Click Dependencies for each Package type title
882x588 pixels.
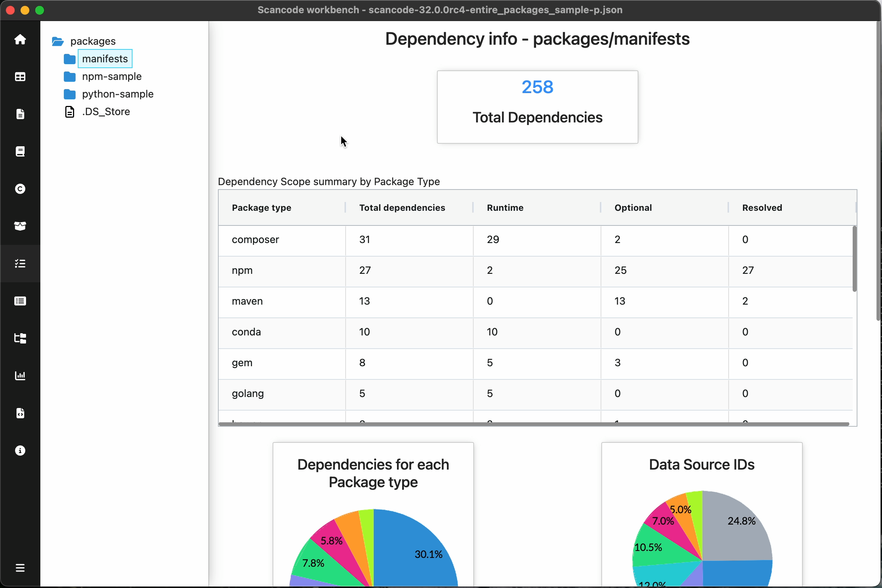point(373,473)
